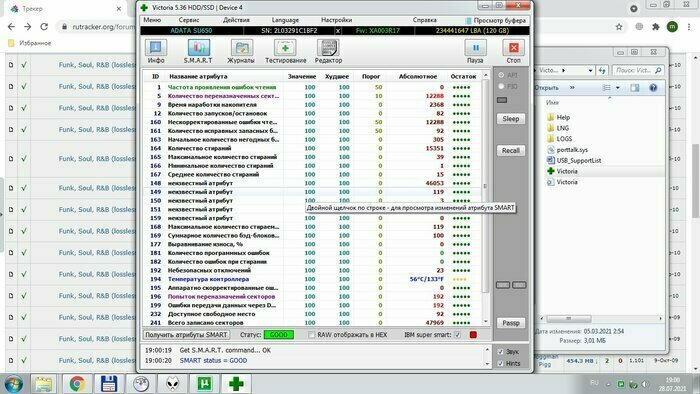Click Открыть in Explorer toolbar
700x394 pixels.
click(547, 88)
